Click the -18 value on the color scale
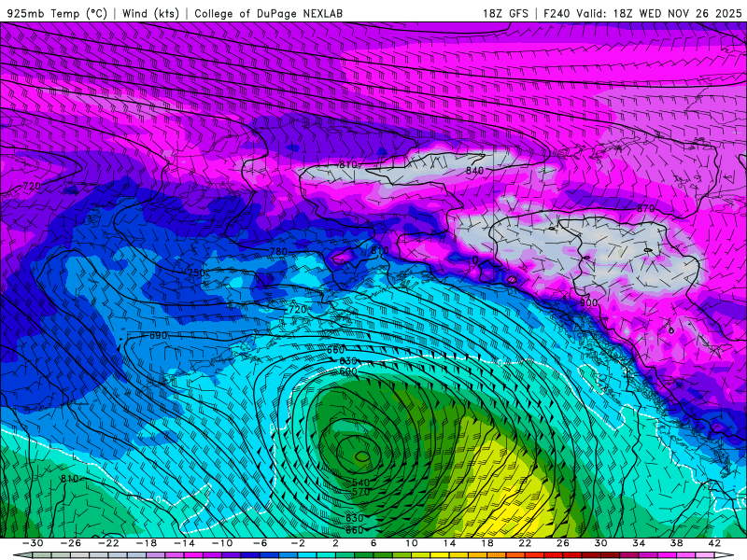This screenshot has width=747, height=560. [147, 543]
